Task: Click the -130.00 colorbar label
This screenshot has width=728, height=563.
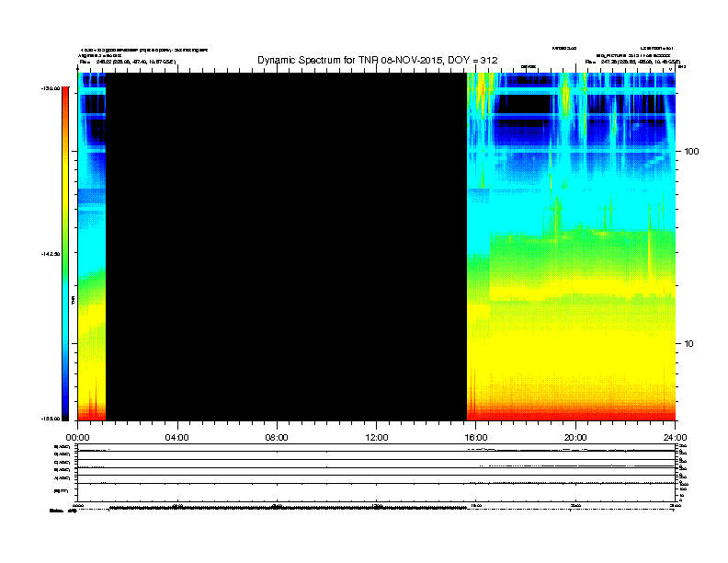Action: tap(51, 88)
